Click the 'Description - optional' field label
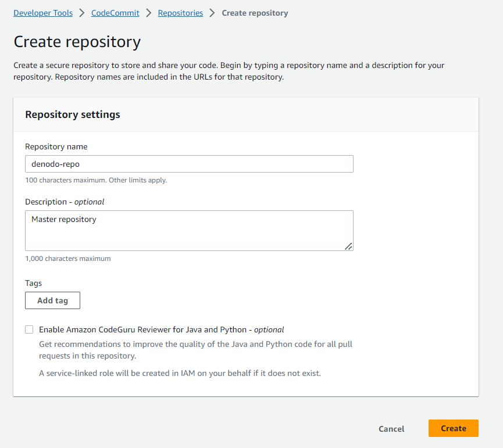This screenshot has width=503, height=448. tap(65, 202)
